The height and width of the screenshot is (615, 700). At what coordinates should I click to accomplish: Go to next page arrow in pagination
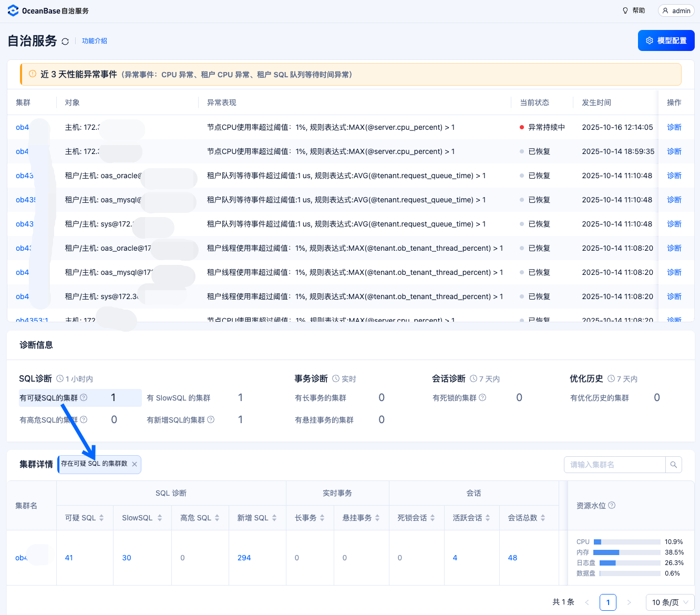(629, 602)
